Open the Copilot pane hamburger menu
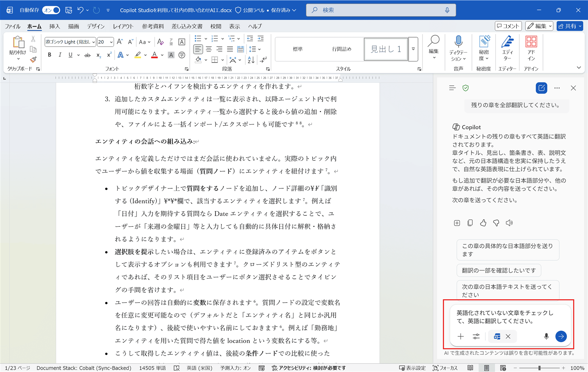Image resolution: width=588 pixels, height=372 pixels. 452,88
